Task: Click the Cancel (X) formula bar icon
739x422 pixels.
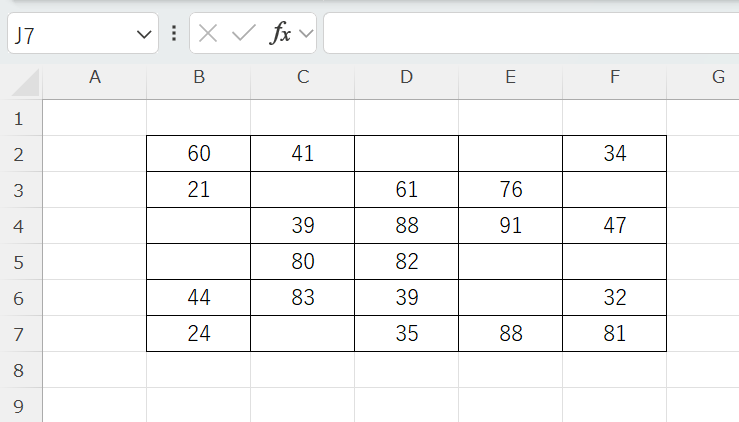Action: [x=208, y=34]
